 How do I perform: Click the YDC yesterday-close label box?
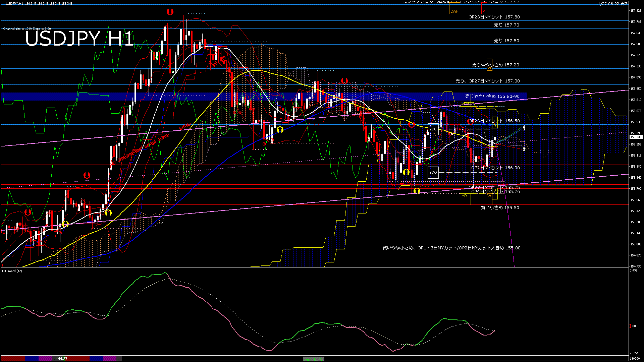tap(433, 129)
